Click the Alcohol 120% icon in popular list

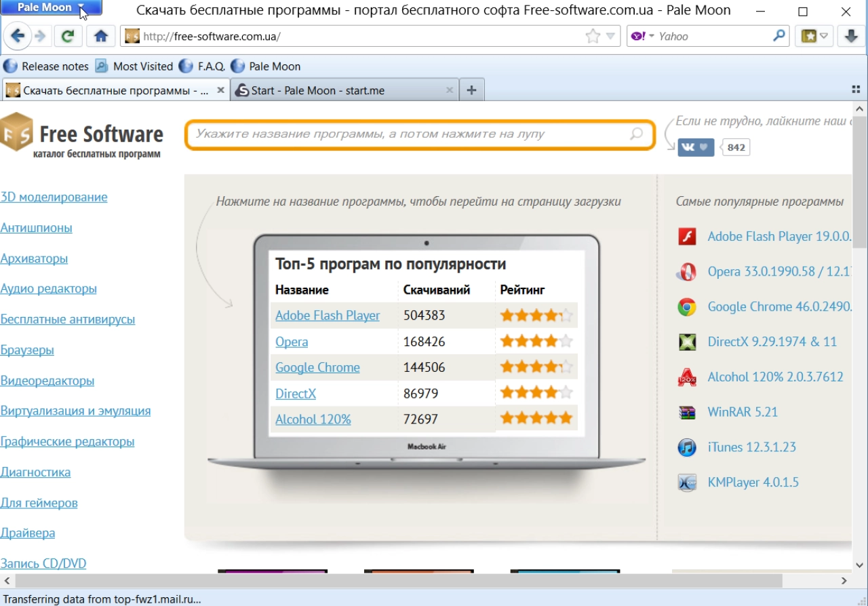click(687, 377)
